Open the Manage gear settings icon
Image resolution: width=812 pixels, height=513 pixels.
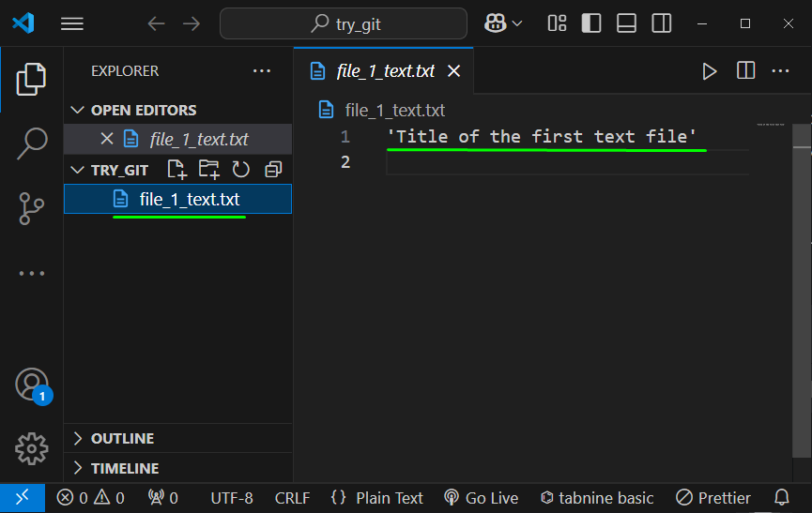[x=32, y=448]
